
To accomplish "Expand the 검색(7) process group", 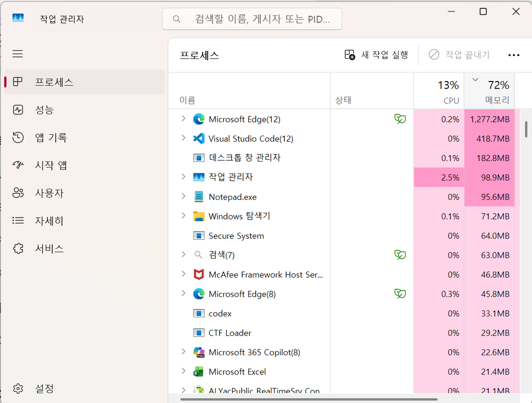I will click(183, 254).
